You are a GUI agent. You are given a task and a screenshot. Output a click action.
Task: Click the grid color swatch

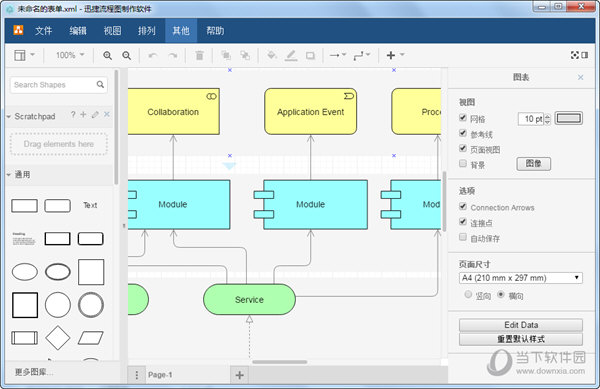pyautogui.click(x=569, y=118)
